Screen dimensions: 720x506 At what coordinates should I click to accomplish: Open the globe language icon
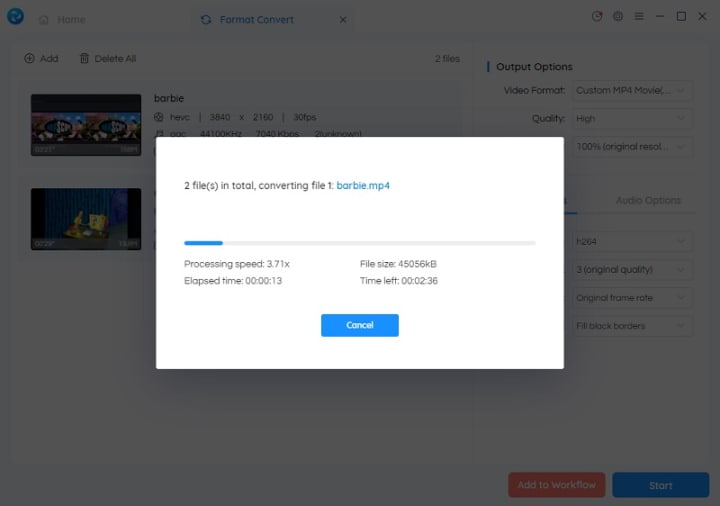[x=618, y=17]
